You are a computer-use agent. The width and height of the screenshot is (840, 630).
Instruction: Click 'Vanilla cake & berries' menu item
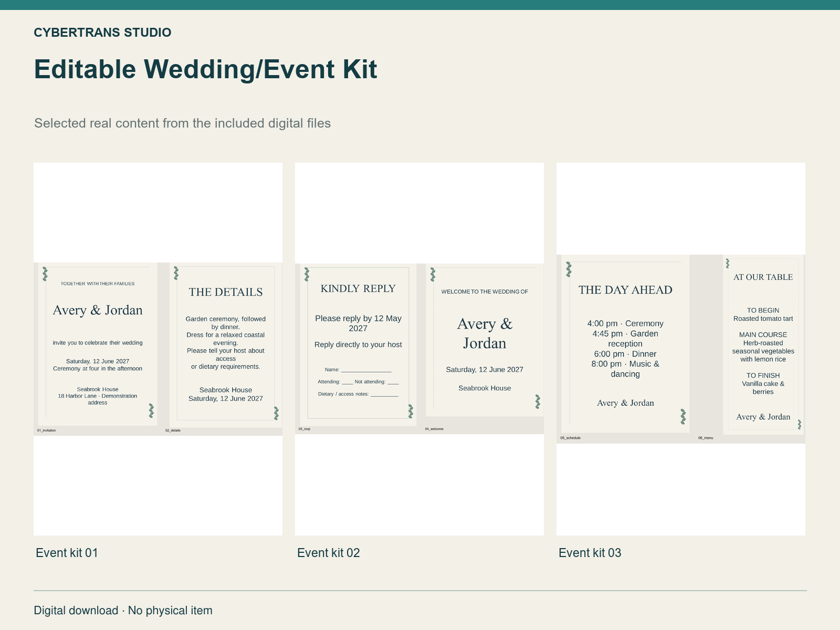763,387
